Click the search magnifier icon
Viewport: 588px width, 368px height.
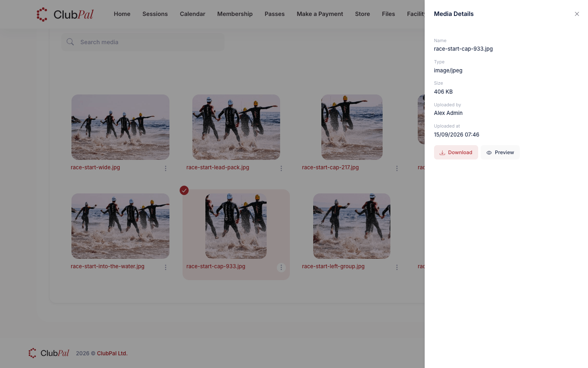(70, 42)
